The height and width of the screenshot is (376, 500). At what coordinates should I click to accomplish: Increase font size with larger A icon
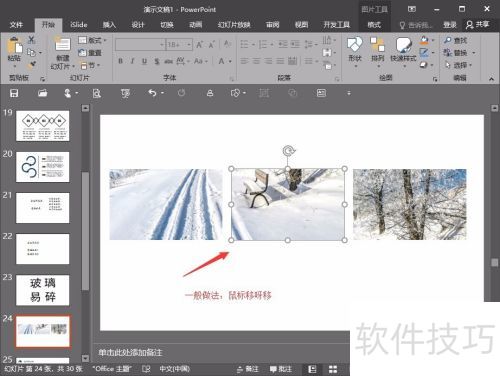coord(200,45)
